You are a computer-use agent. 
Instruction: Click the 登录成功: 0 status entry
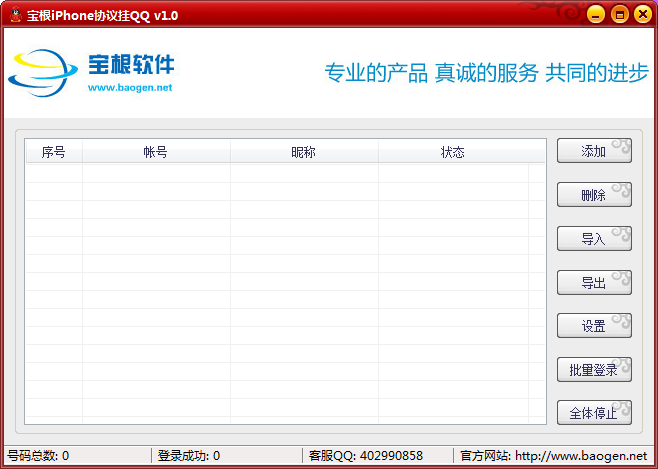pyautogui.click(x=189, y=456)
